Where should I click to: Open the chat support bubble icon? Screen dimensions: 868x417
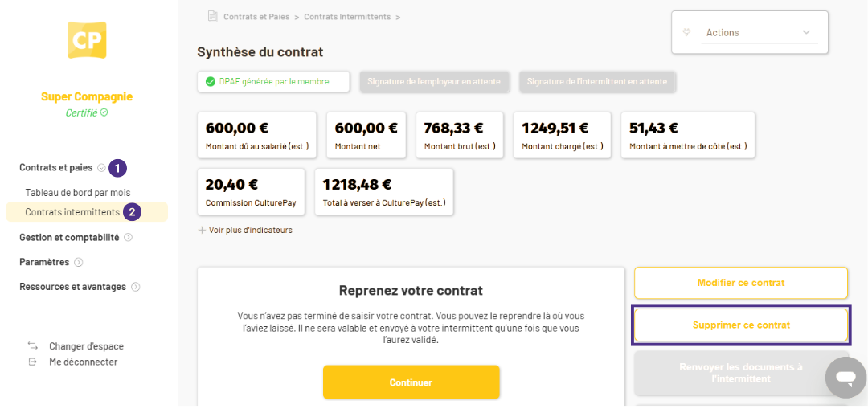(845, 377)
